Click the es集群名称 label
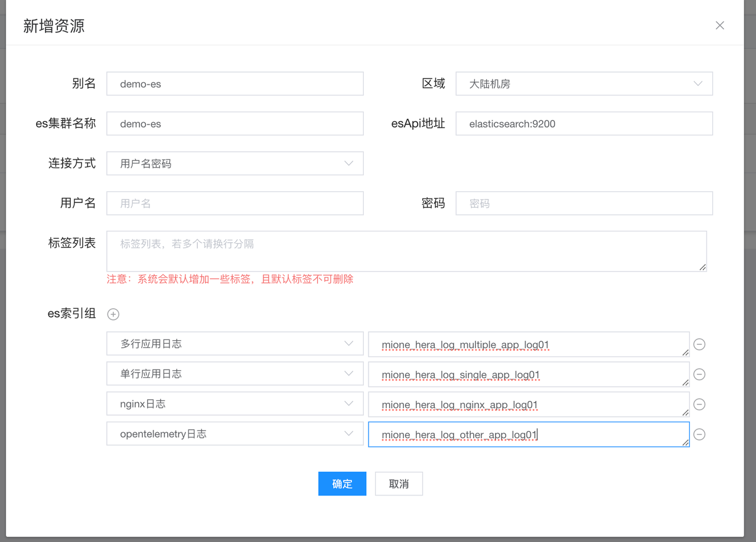The width and height of the screenshot is (756, 542). point(66,124)
